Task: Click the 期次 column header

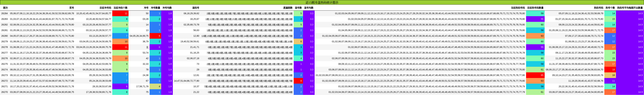Action: click(5, 8)
